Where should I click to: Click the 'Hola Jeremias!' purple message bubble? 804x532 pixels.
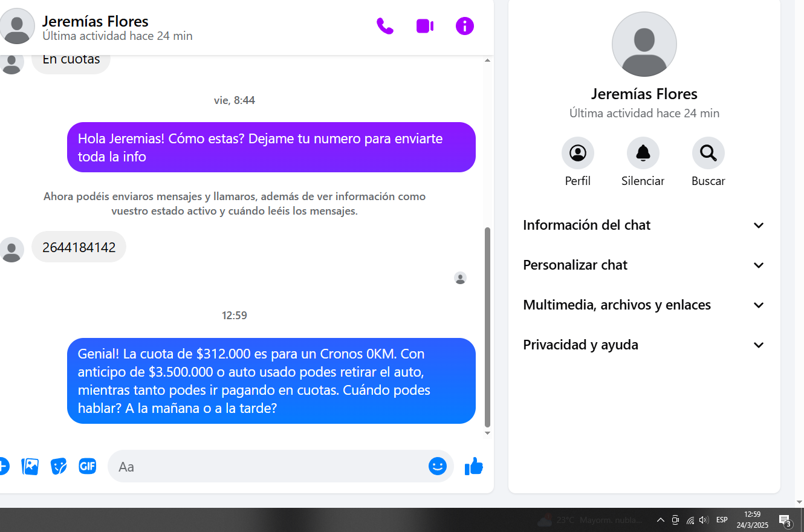pyautogui.click(x=271, y=148)
